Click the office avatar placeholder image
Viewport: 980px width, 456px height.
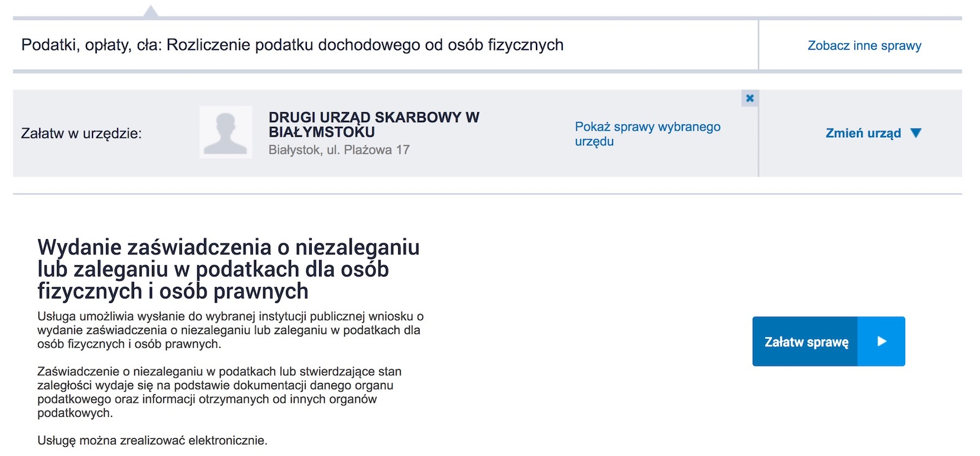[x=225, y=132]
